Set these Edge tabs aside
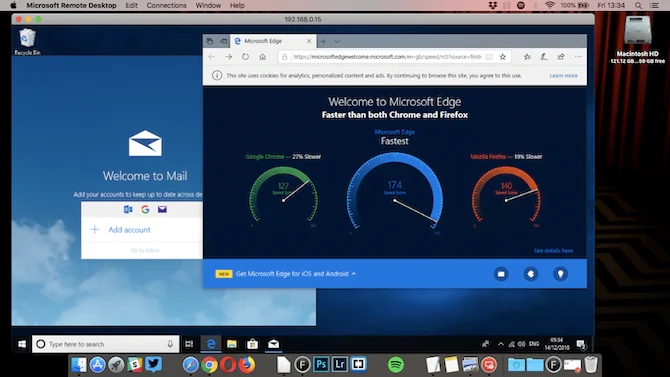Screen dimensions: 670x377 click(223, 41)
